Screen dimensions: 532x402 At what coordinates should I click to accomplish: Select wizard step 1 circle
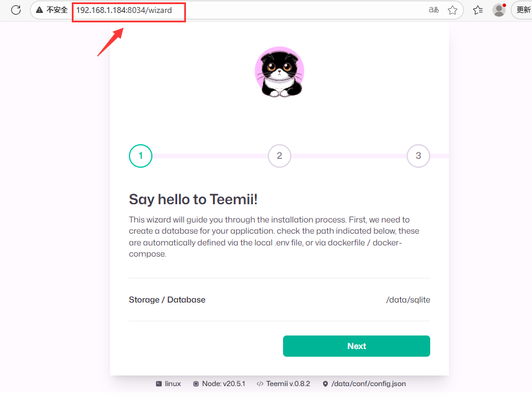141,156
